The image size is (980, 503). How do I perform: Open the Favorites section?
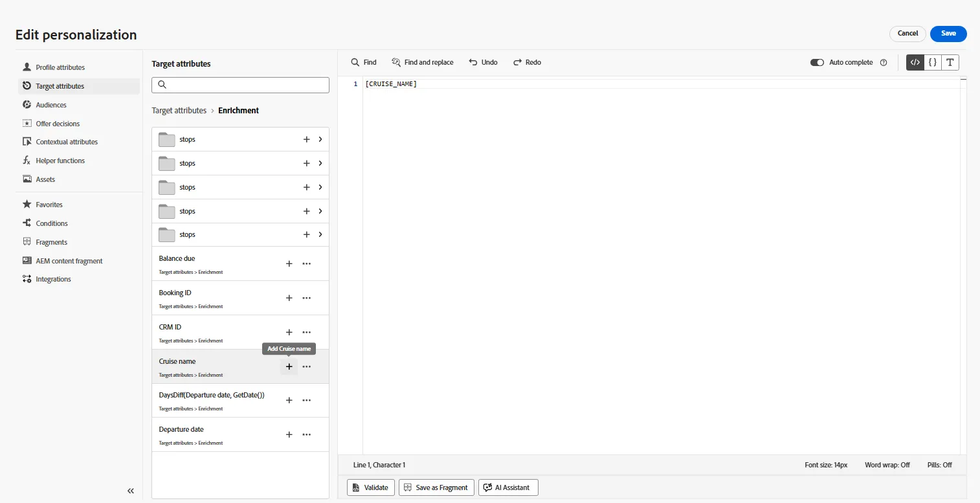[x=79, y=205]
